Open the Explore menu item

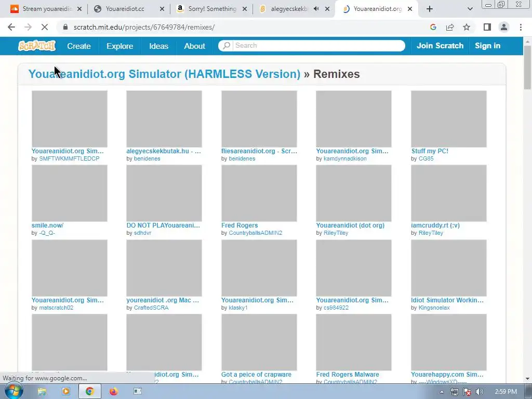[120, 46]
